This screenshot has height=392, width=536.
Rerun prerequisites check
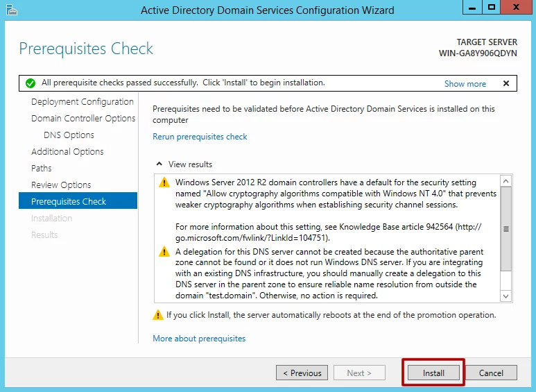200,137
